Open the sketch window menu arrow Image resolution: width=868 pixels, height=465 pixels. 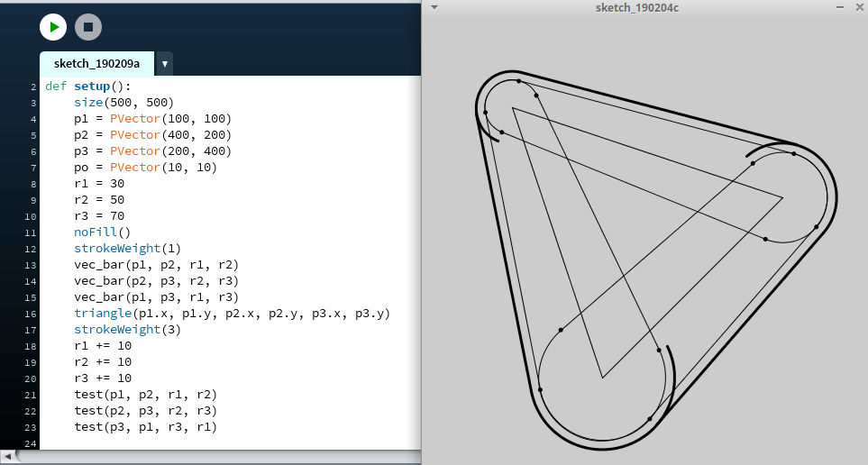coord(434,7)
